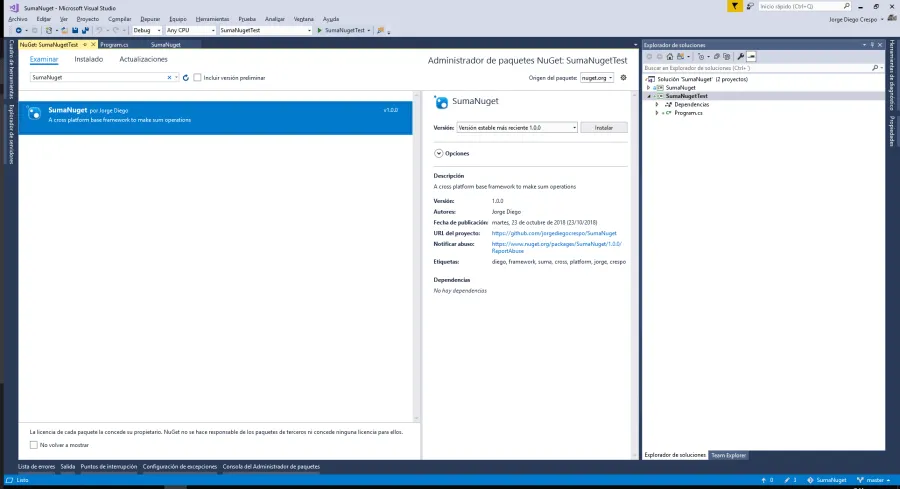Switch to the Program.cs editor tab
Viewport: 900px width, 489px height.
pyautogui.click(x=114, y=44)
